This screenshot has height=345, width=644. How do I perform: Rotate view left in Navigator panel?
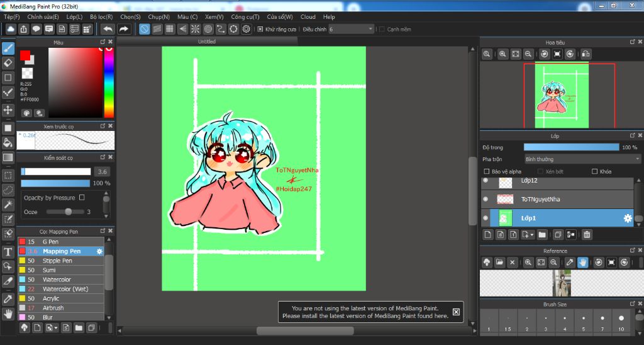point(545,54)
